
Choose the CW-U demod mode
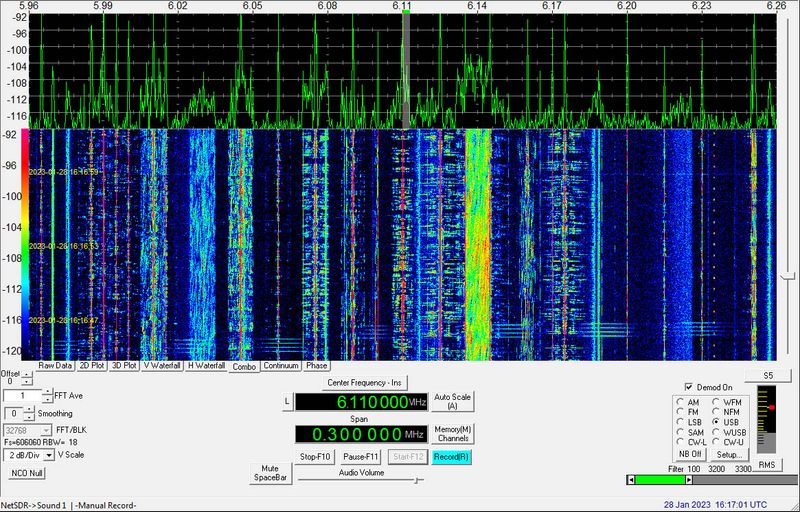pos(716,442)
